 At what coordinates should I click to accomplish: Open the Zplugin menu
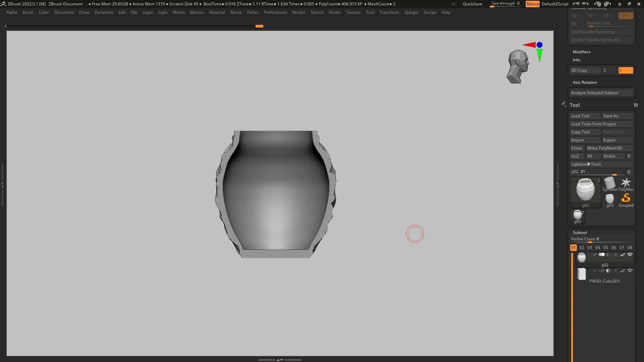coord(411,12)
